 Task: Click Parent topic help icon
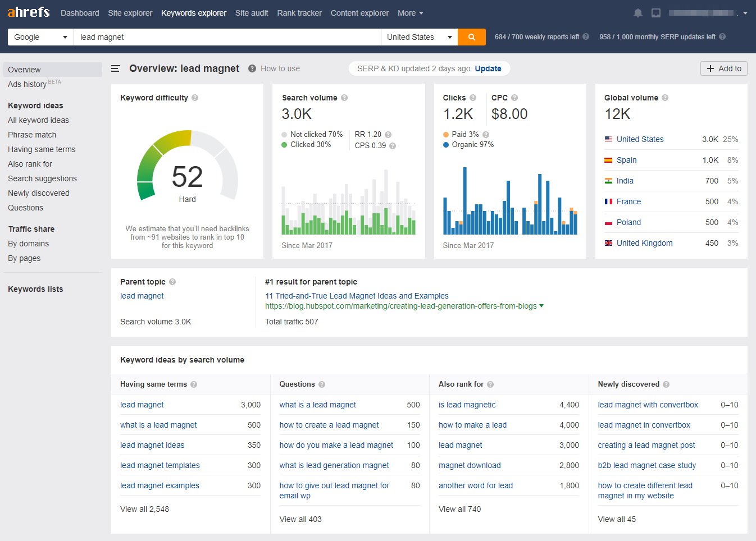172,282
